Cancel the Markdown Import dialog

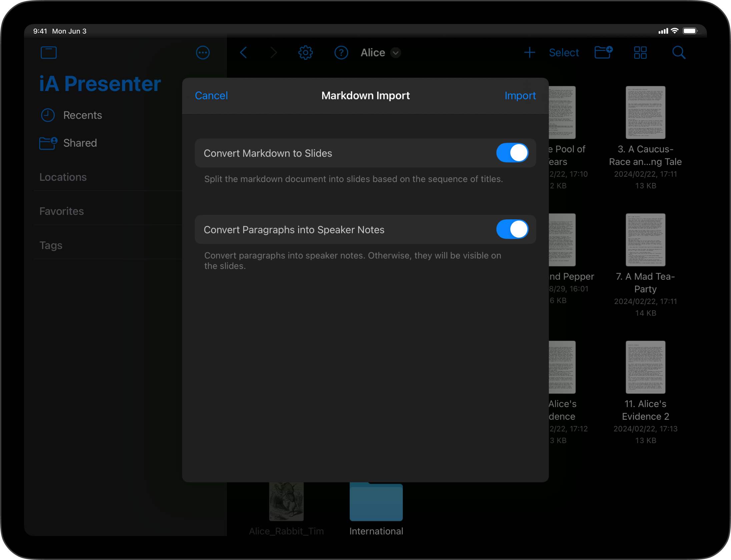tap(211, 96)
